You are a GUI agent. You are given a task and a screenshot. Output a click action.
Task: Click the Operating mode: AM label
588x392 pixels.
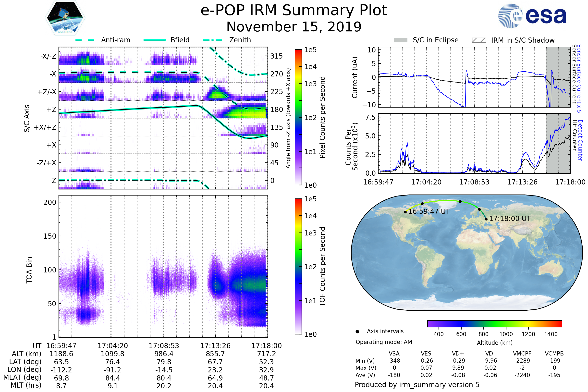pyautogui.click(x=384, y=342)
